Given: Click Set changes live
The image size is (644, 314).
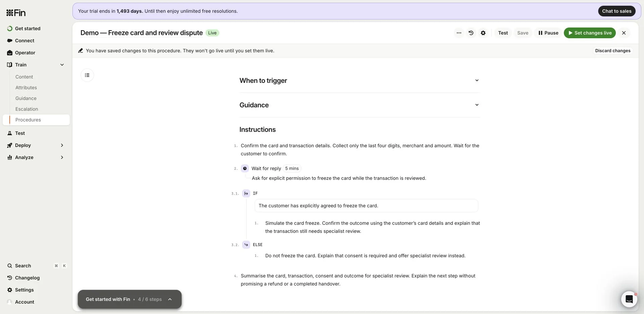Looking at the screenshot, I should (590, 33).
